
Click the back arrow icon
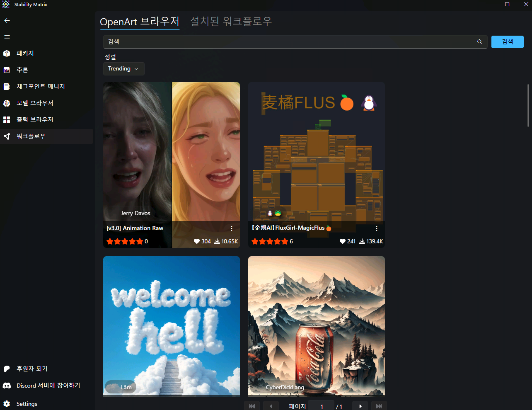point(7,20)
